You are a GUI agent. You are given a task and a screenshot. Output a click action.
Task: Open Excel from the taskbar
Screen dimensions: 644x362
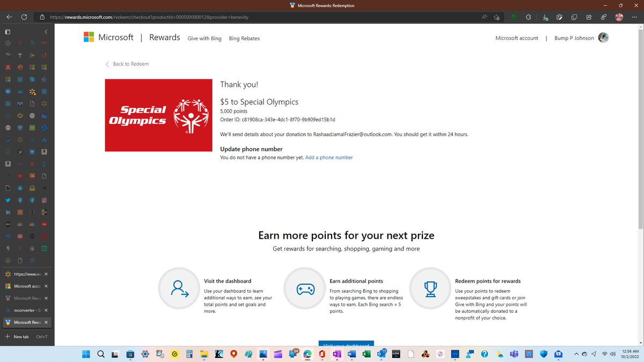367,354
